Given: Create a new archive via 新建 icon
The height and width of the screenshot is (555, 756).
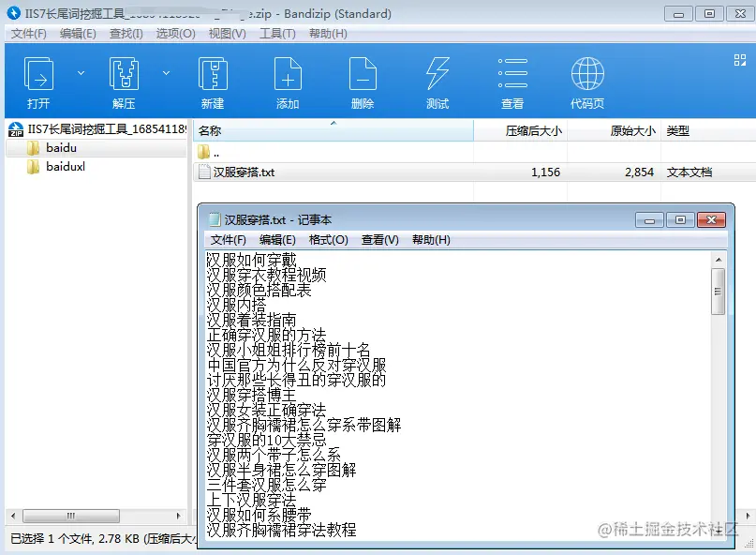Looking at the screenshot, I should [213, 81].
